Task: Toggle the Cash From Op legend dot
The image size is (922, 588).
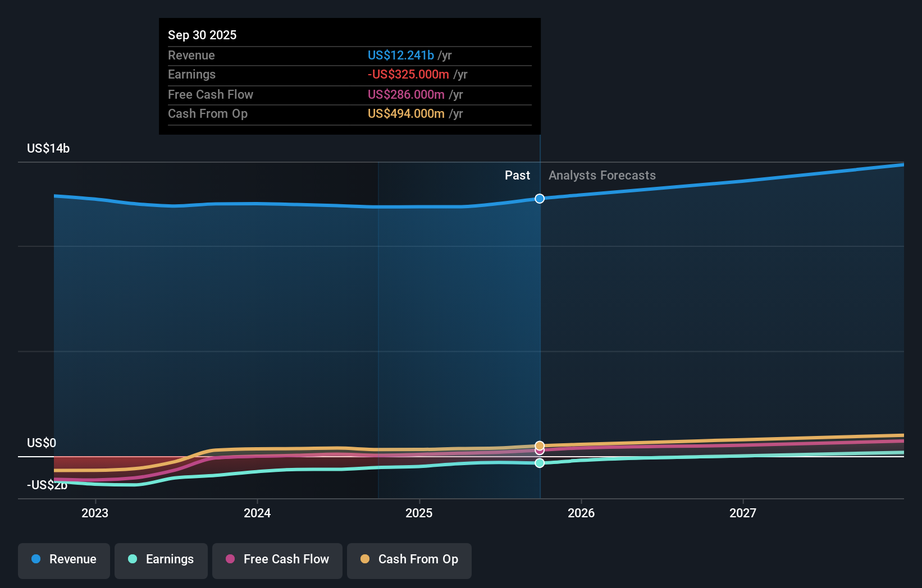Action: [x=366, y=559]
